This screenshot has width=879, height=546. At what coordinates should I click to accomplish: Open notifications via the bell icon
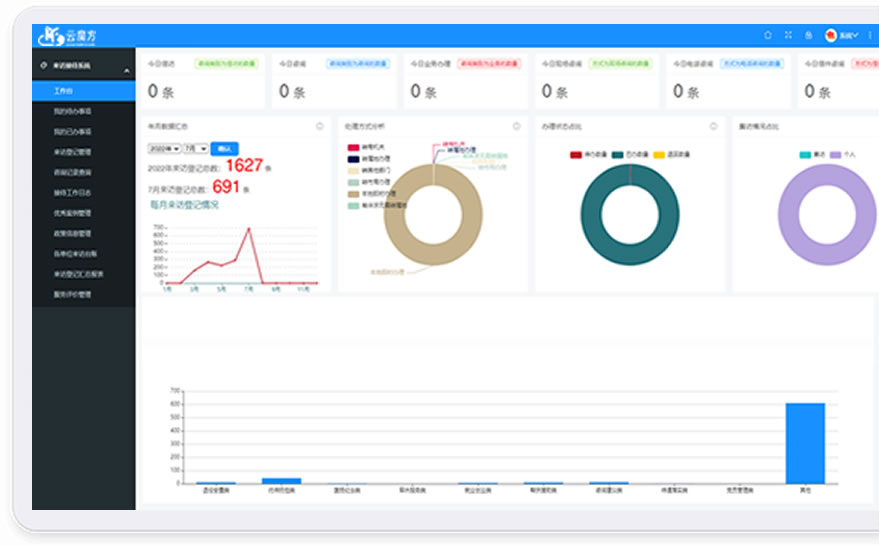click(808, 35)
